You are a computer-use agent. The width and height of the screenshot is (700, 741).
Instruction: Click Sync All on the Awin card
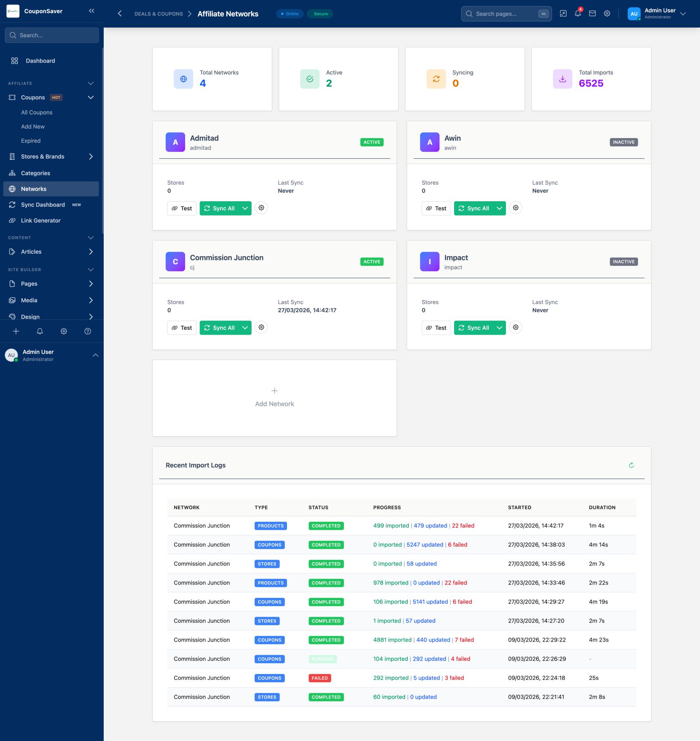pyautogui.click(x=474, y=208)
